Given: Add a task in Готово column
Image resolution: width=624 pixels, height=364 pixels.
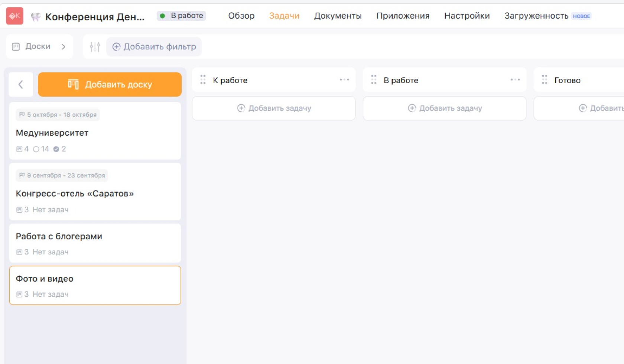Looking at the screenshot, I should (x=579, y=108).
